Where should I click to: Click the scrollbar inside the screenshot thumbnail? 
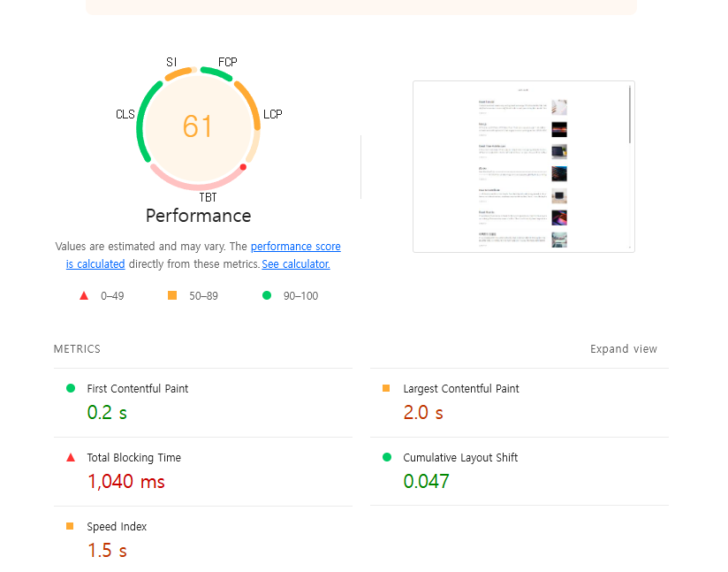click(x=630, y=114)
